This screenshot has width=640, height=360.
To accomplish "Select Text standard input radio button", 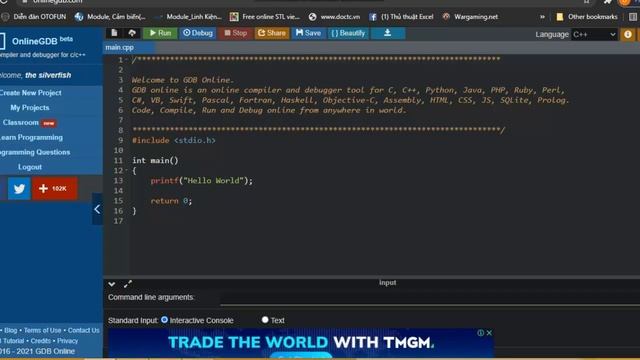I will tap(265, 320).
